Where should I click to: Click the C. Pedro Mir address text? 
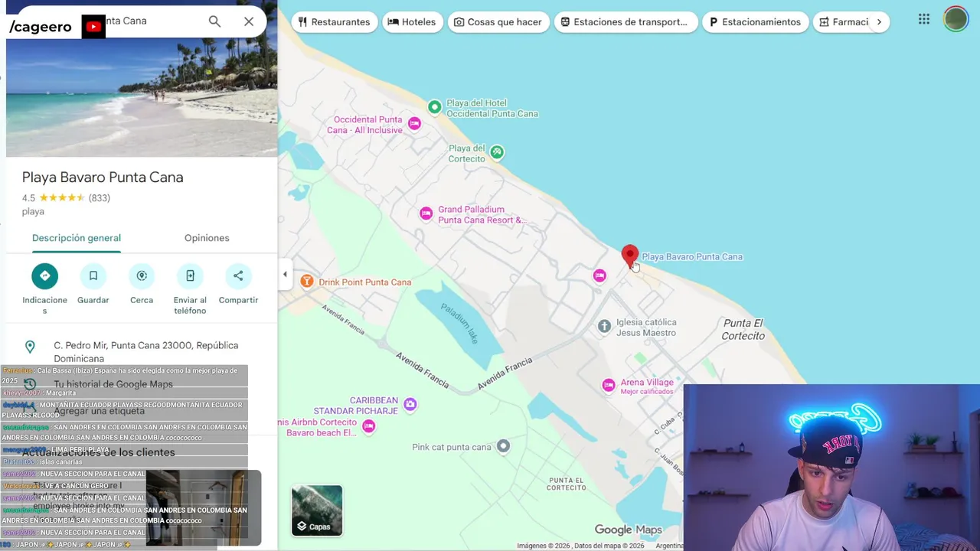[146, 352]
